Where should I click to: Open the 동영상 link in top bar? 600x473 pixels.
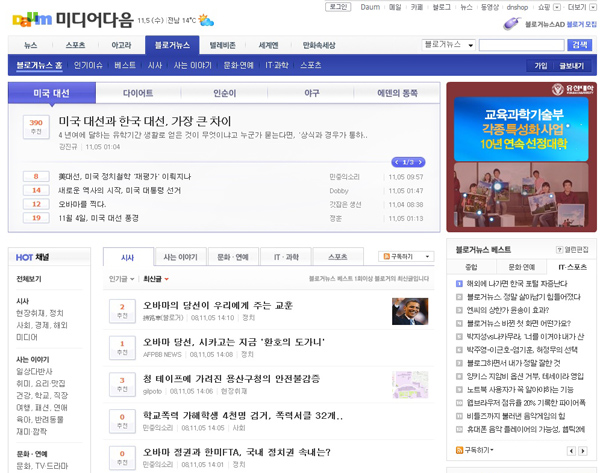[489, 7]
